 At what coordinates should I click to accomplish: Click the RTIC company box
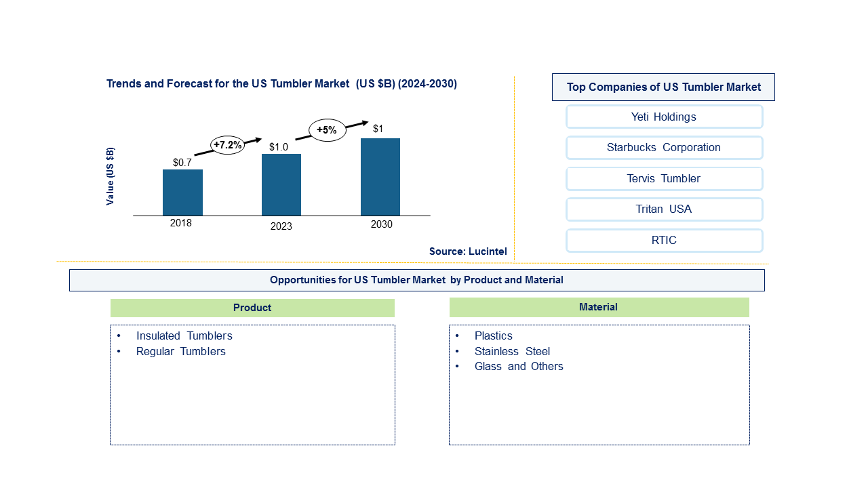point(664,241)
